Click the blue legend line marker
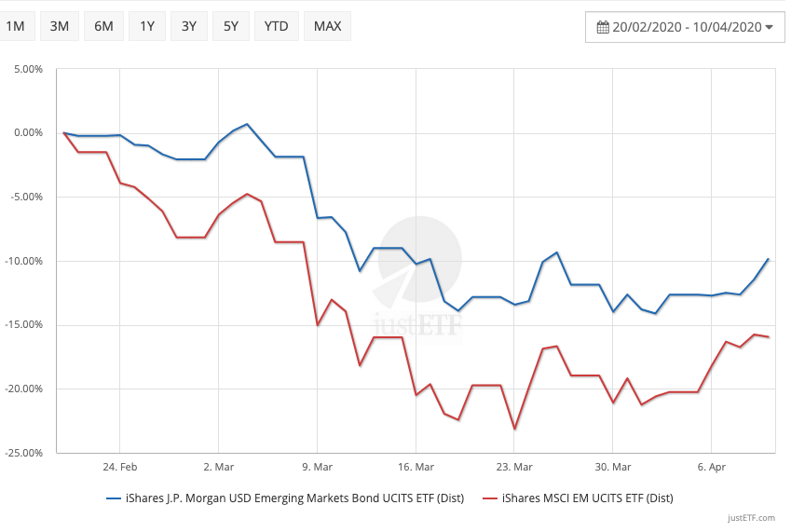 pyautogui.click(x=115, y=498)
